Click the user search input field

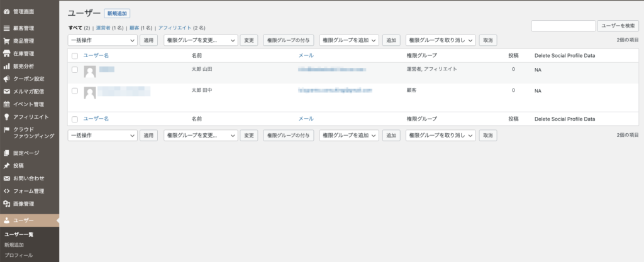click(x=563, y=26)
